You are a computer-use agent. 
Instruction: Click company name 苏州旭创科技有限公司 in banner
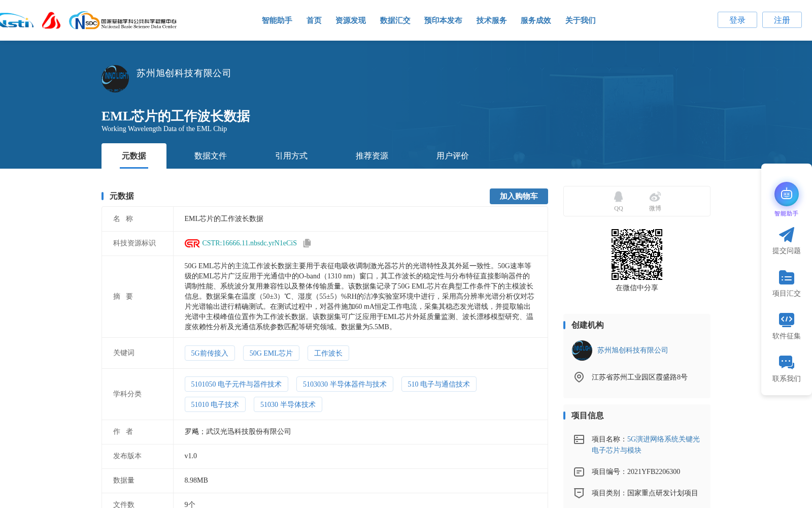pyautogui.click(x=184, y=73)
